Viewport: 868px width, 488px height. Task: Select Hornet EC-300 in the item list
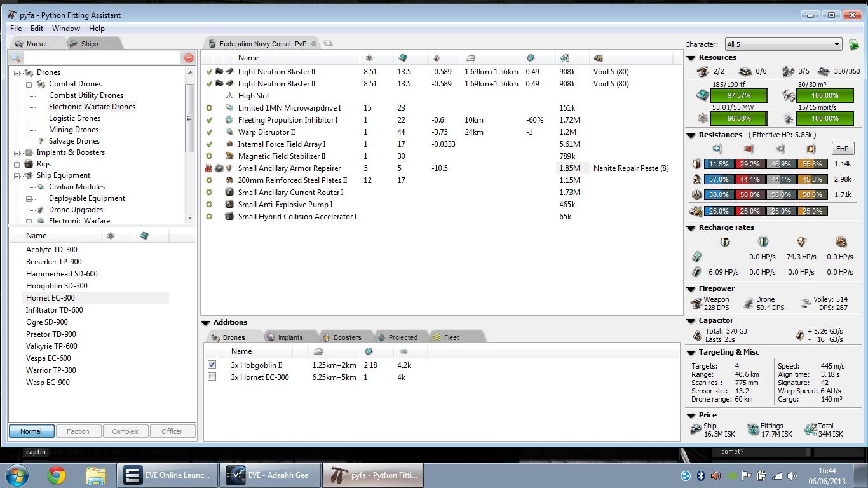tap(96, 298)
